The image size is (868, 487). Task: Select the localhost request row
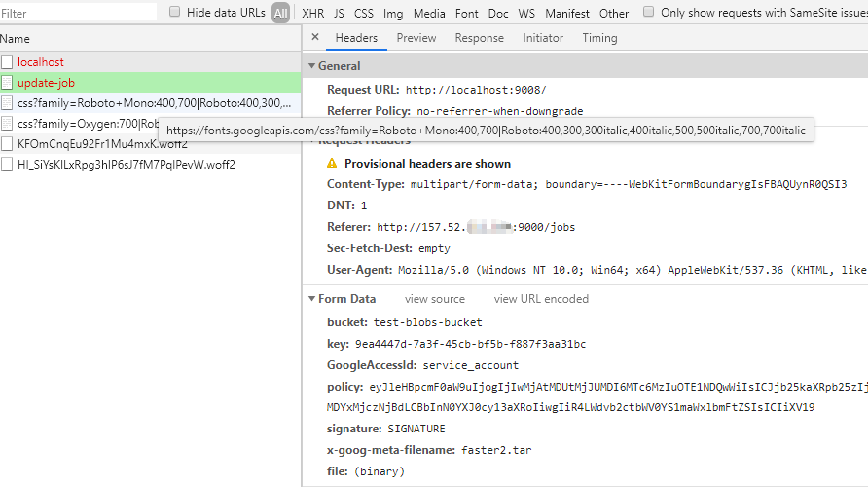click(151, 62)
